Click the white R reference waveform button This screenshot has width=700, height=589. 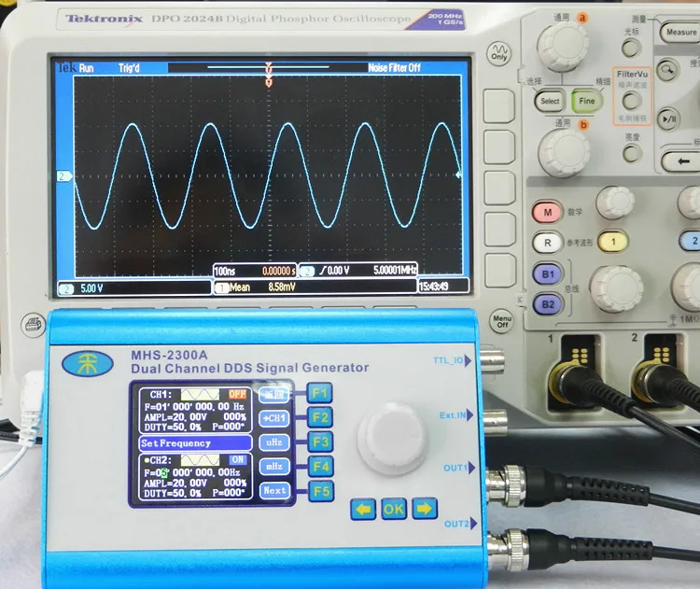pos(547,243)
